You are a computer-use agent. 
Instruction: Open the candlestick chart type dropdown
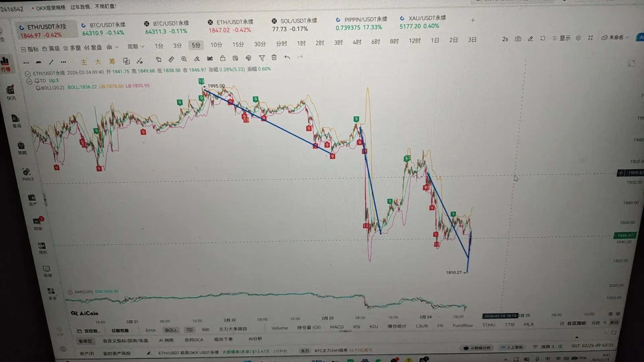click(x=112, y=47)
